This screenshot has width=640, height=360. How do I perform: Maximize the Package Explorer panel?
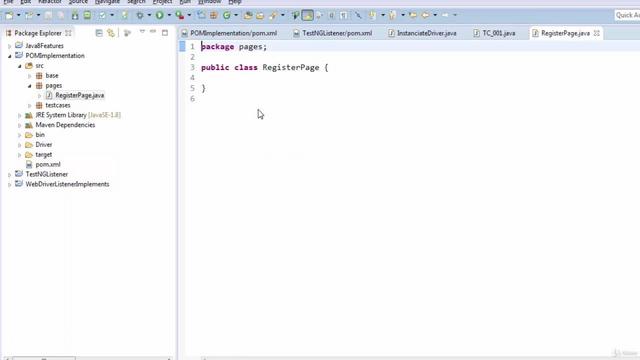click(x=165, y=33)
